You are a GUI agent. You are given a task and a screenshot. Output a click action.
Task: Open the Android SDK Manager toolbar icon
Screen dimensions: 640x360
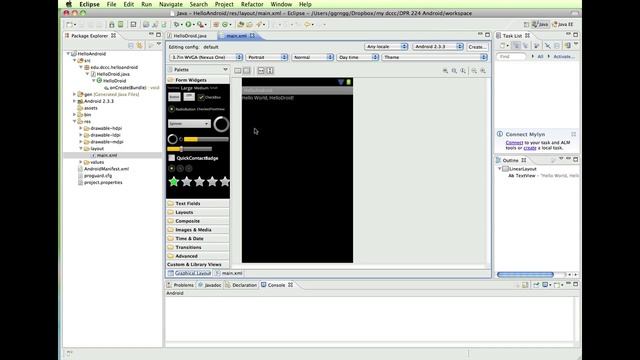pyautogui.click(x=111, y=24)
